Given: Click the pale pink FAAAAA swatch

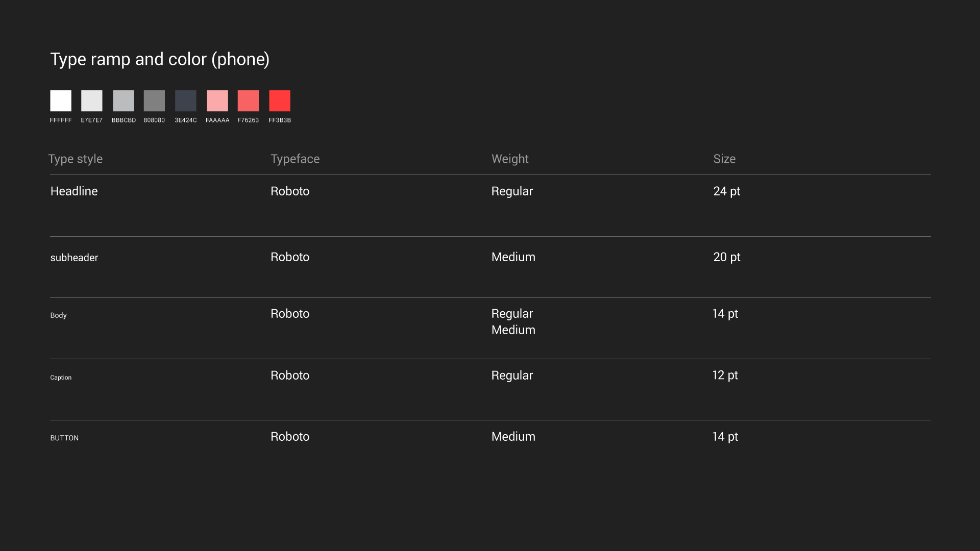Looking at the screenshot, I should pos(217,101).
